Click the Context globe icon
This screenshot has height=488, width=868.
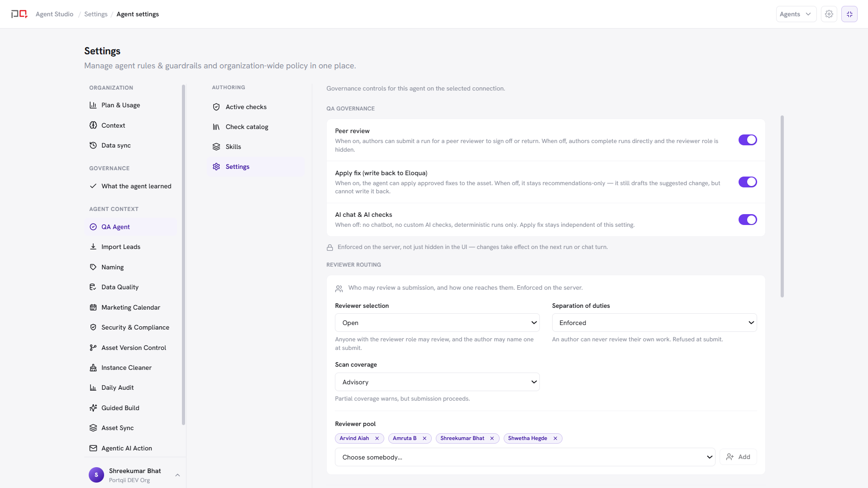pyautogui.click(x=93, y=125)
